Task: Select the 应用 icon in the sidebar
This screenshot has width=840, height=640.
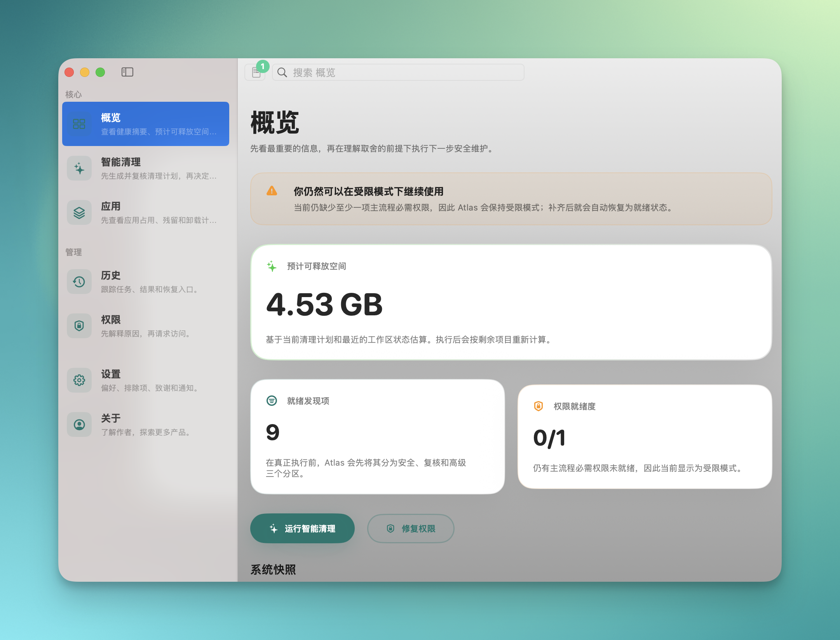Action: [x=79, y=212]
